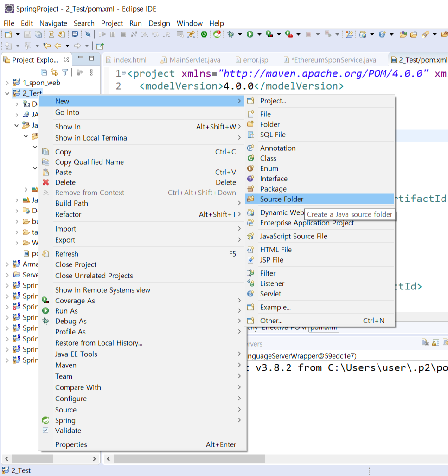This screenshot has width=448, height=476.
Task: Open Project Explorer view menu dots
Action: click(x=91, y=72)
